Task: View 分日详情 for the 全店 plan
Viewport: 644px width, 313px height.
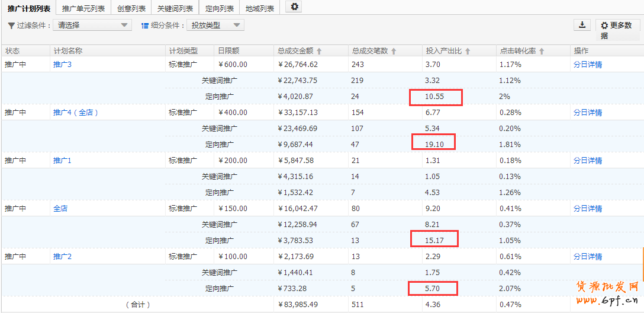Action: click(587, 209)
